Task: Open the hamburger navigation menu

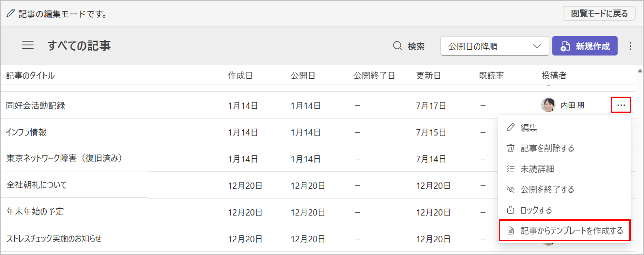Action: tap(28, 45)
